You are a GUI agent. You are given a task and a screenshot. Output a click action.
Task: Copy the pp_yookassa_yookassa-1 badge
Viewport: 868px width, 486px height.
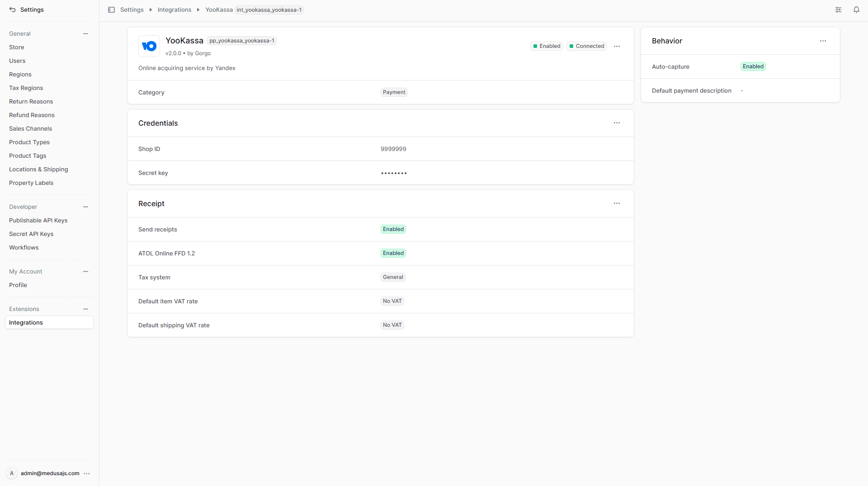(x=242, y=41)
